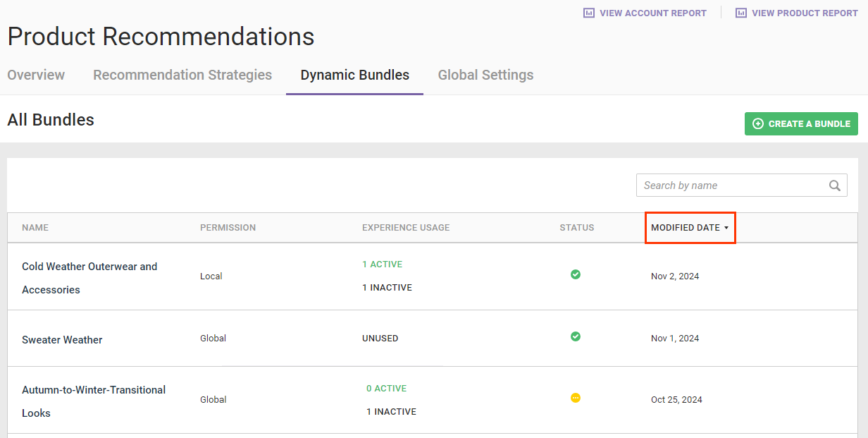Open the View Account Report link
Viewport: 868px width, 438px height.
[652, 13]
